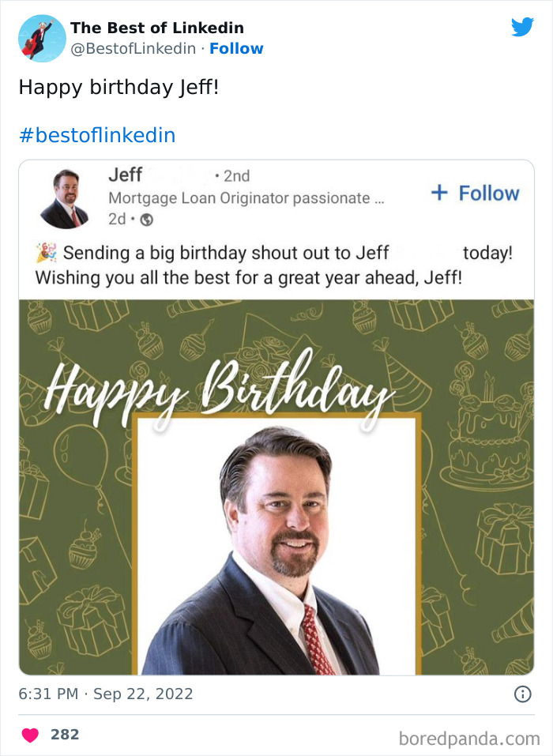The image size is (553, 756).
Task: Expand the 2d post timestamp details
Action: [115, 219]
